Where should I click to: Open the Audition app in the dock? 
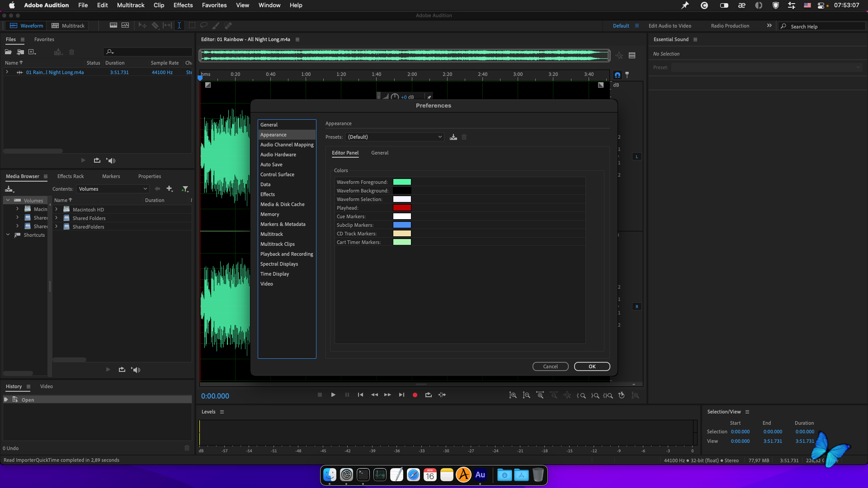click(x=480, y=475)
